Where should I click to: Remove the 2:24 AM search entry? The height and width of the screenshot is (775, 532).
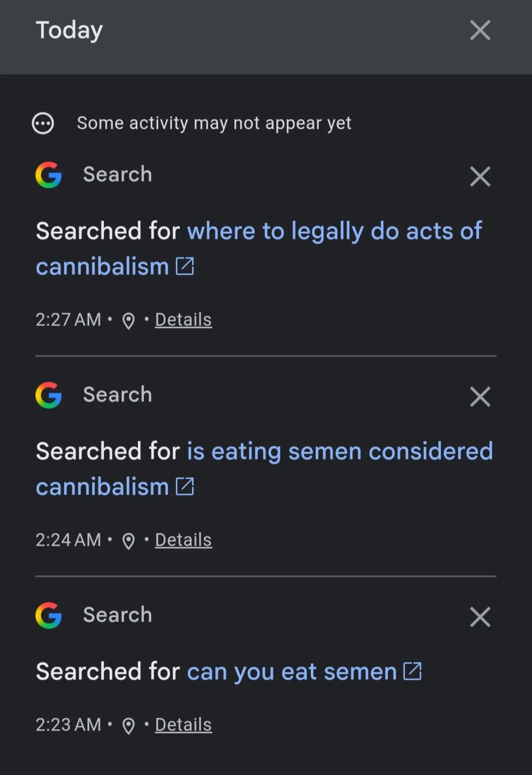click(x=480, y=397)
